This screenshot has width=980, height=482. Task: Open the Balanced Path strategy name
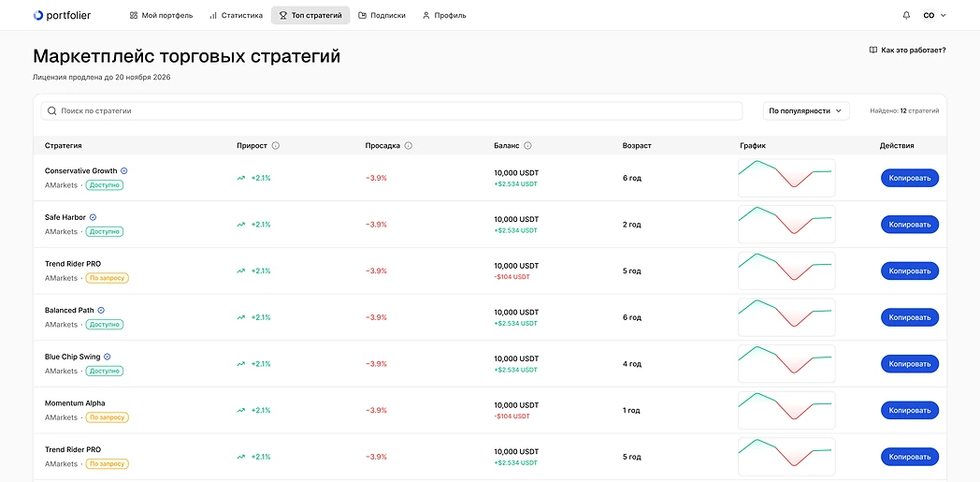(69, 310)
